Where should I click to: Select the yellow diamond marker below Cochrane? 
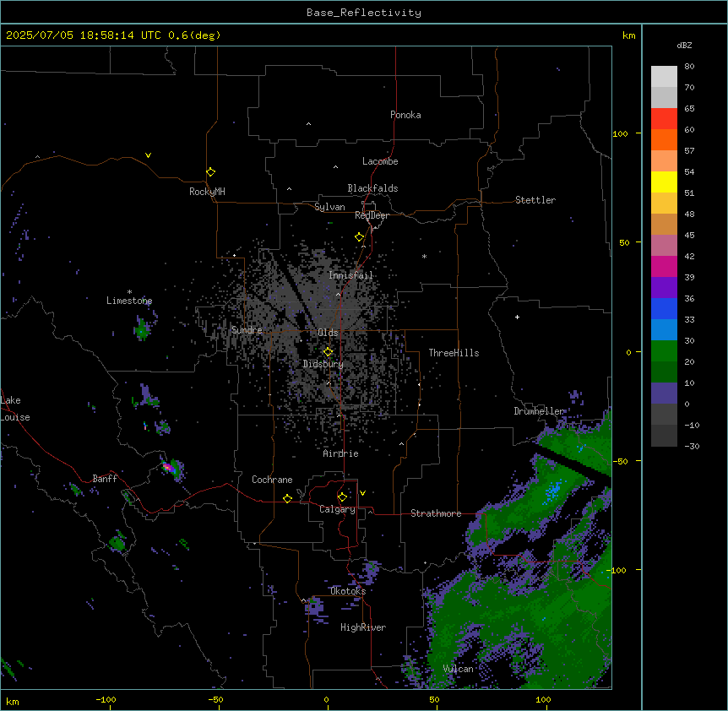point(287,498)
